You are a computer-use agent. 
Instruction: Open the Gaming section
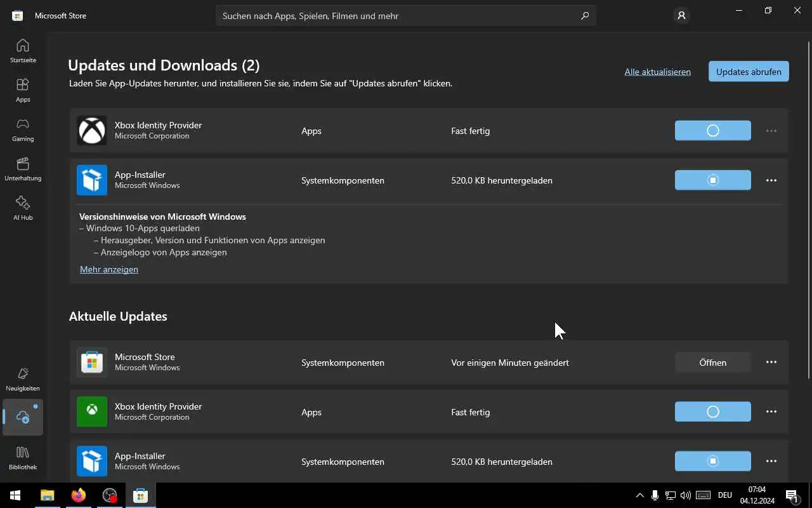[23, 130]
